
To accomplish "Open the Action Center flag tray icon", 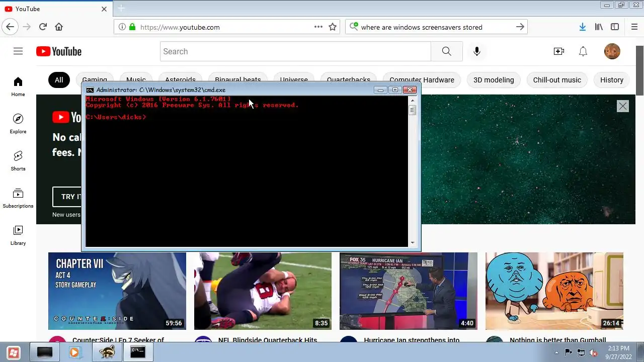I will 569,352.
